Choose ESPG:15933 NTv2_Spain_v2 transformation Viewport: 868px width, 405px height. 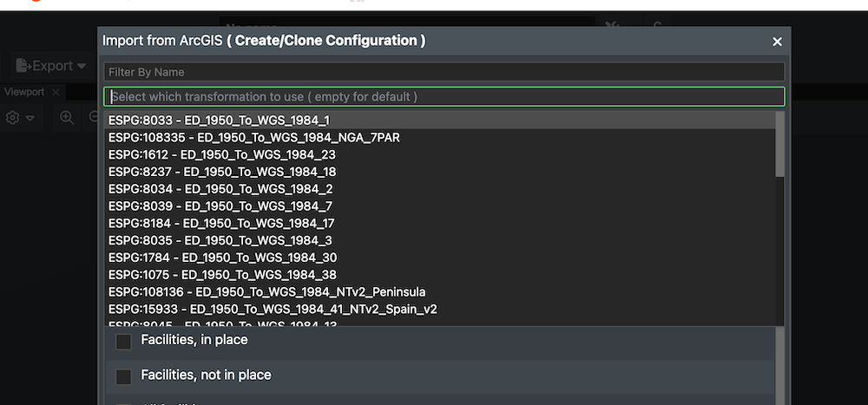click(440, 309)
